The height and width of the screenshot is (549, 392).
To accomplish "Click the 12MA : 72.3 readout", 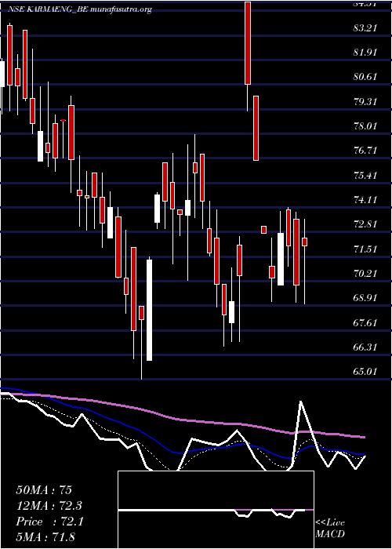I will coord(49,506).
